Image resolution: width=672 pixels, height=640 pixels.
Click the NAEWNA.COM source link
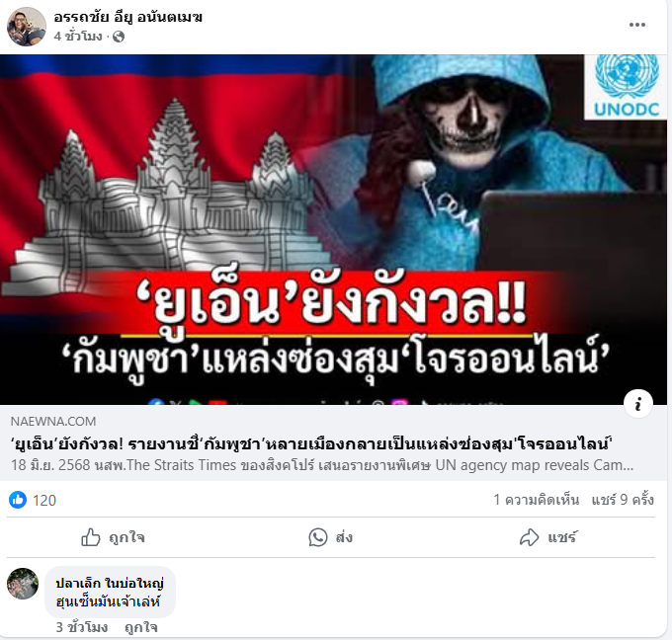click(53, 421)
